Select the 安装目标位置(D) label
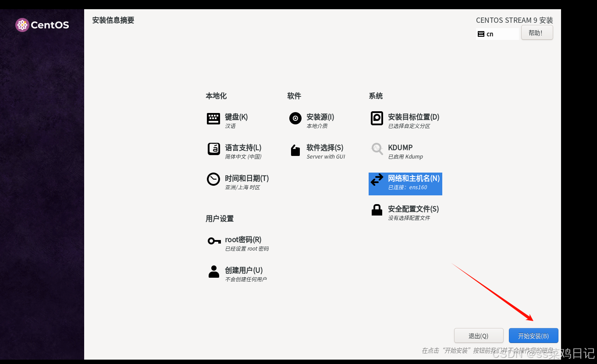 [414, 117]
